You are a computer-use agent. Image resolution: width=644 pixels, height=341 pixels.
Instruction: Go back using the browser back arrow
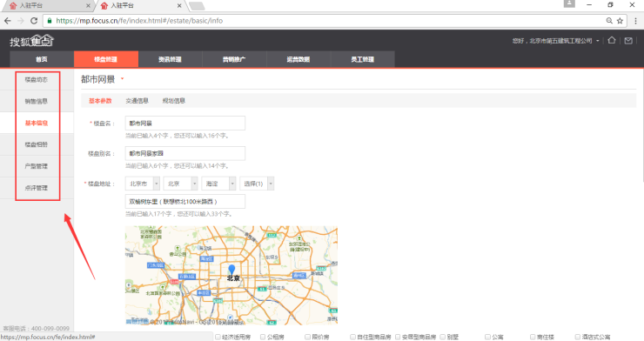(7, 21)
